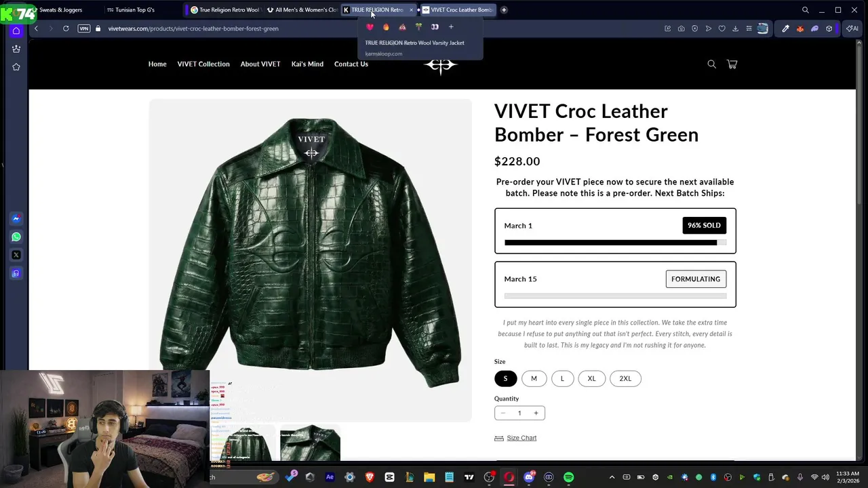This screenshot has width=868, height=488.
Task: Open the AI assistant button in toolbar
Action: tap(852, 28)
